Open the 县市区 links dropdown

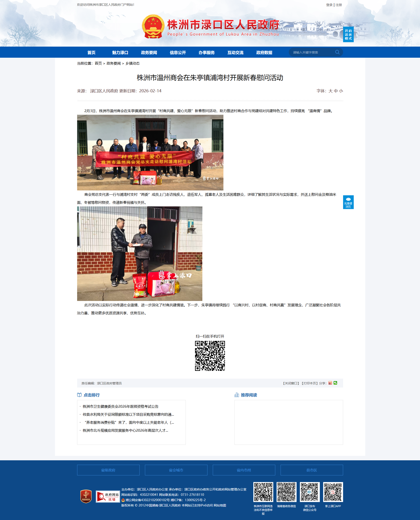tap(312, 470)
